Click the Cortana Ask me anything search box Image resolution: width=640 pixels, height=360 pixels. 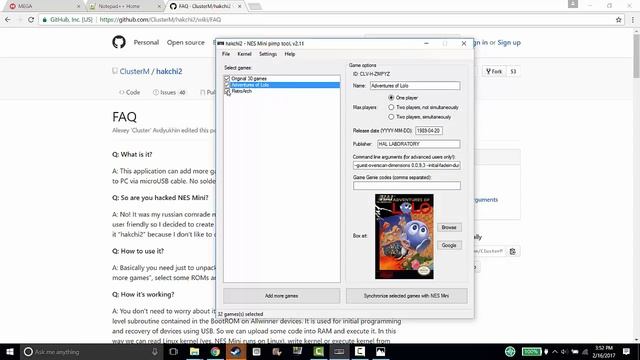coord(90,351)
